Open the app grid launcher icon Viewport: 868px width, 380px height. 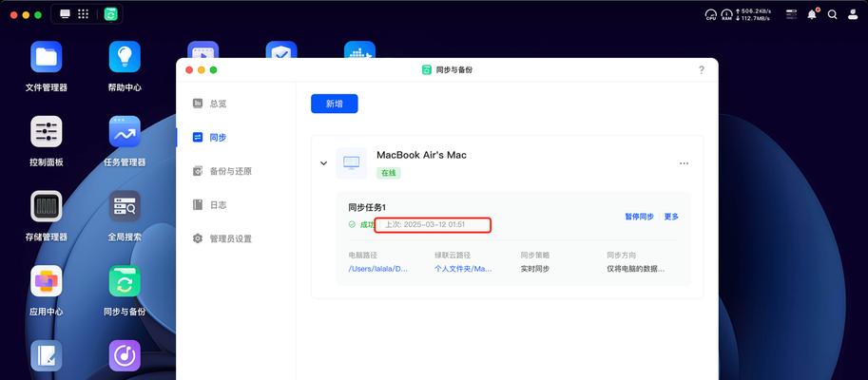coord(83,14)
